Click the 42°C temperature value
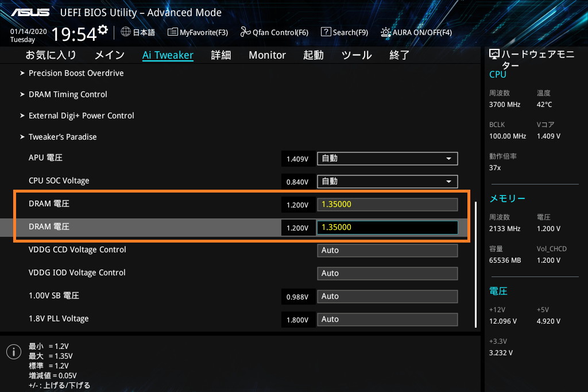 click(x=544, y=105)
